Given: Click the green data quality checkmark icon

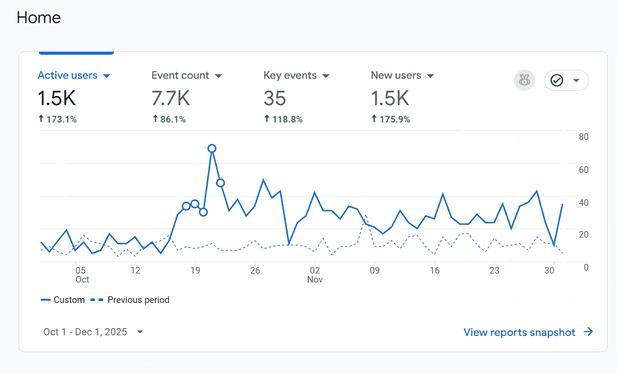Looking at the screenshot, I should coord(556,80).
